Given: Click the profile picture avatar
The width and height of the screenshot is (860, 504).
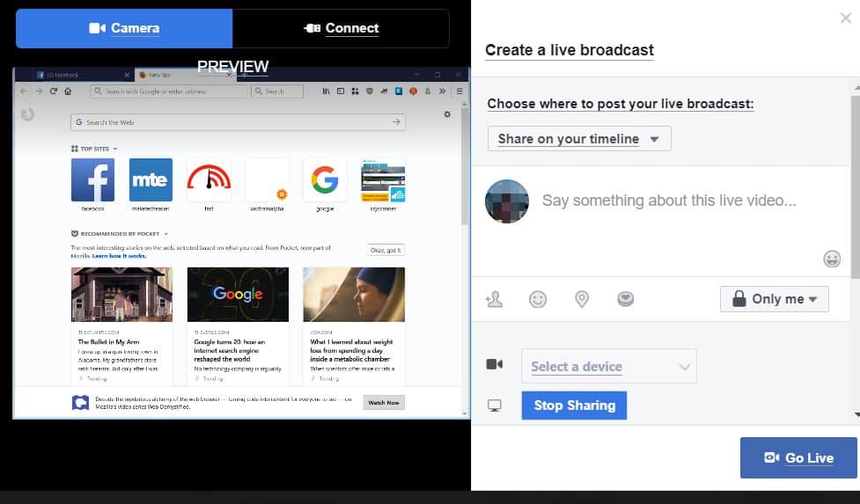Looking at the screenshot, I should (507, 201).
